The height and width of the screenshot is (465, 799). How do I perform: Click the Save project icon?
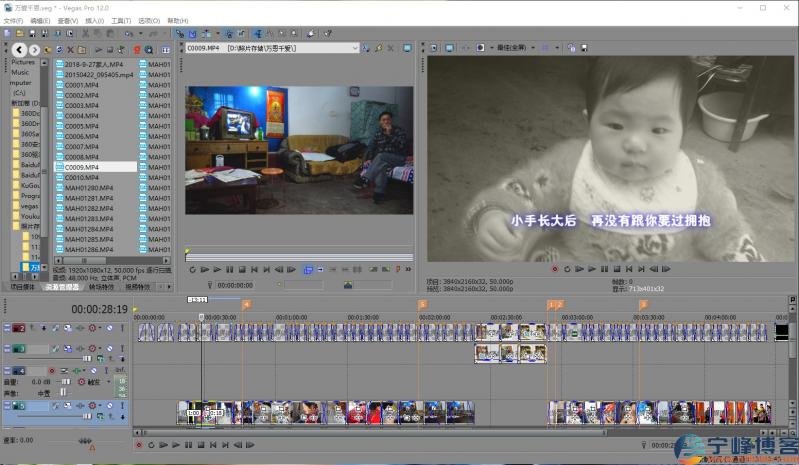point(32,34)
